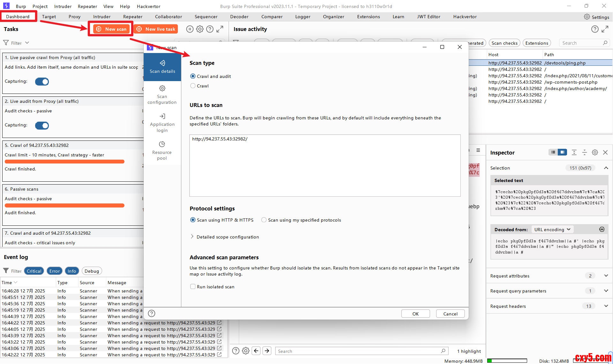
Task: Open the Application login section
Action: click(162, 123)
